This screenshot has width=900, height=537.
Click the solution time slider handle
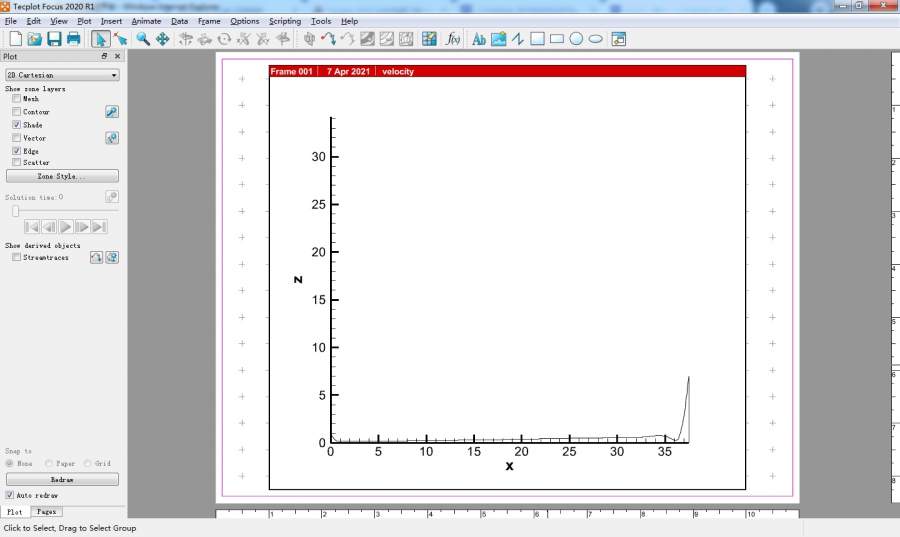click(x=15, y=211)
